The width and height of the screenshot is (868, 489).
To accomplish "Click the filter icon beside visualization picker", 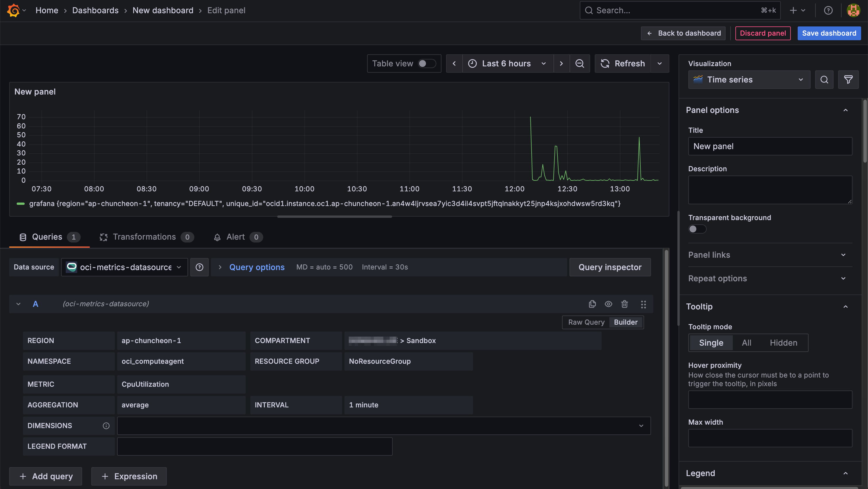I will [848, 80].
